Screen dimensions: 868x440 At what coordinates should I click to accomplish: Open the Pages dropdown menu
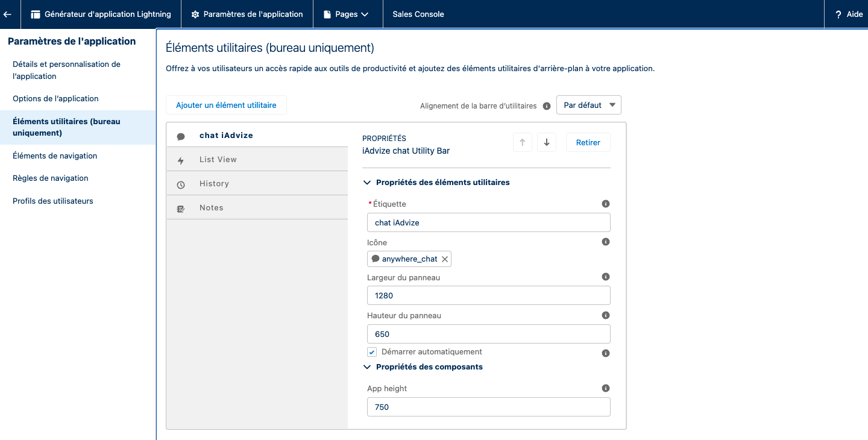347,14
